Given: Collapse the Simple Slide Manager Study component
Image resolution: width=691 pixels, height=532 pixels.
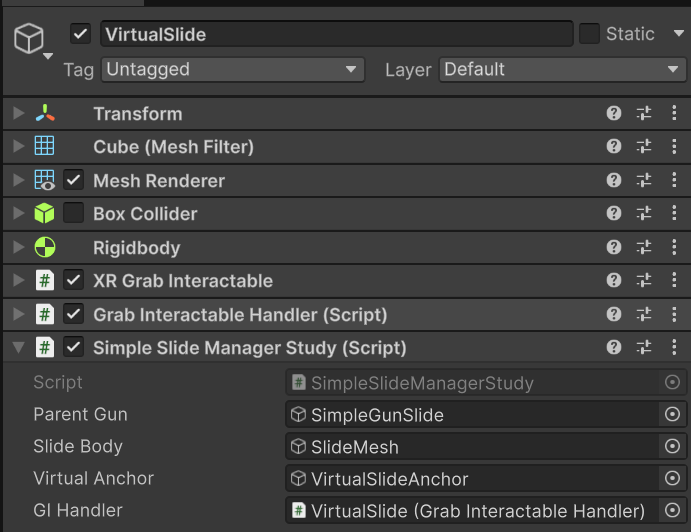Looking at the screenshot, I should (x=18, y=348).
